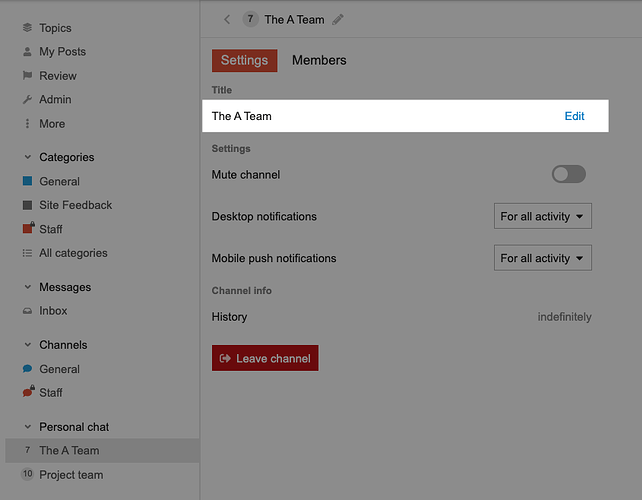Toggle the Mute channel switch

tap(568, 174)
